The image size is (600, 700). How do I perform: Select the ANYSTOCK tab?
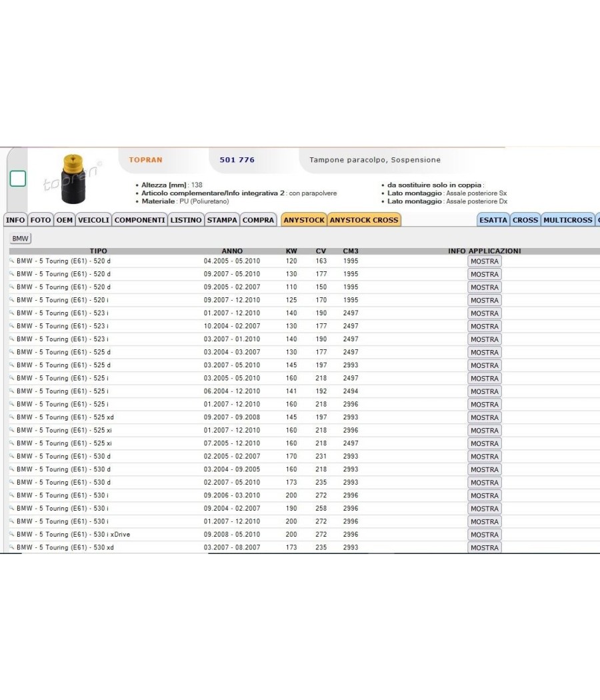pos(304,220)
